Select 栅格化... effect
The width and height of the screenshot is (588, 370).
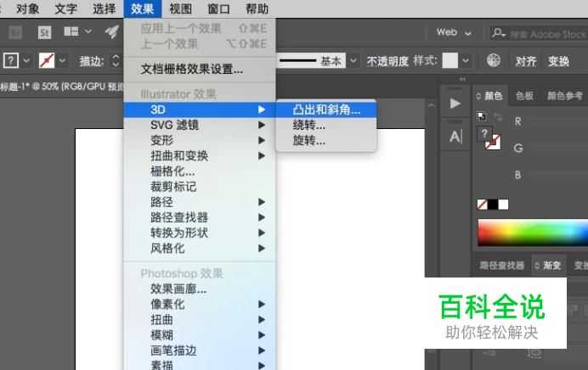click(x=200, y=171)
